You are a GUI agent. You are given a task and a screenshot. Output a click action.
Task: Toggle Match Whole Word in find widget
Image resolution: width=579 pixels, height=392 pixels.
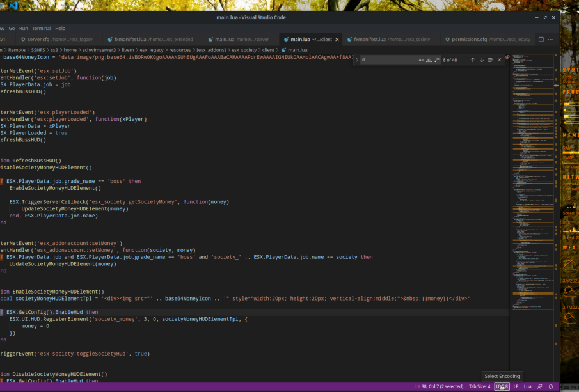tap(429, 59)
